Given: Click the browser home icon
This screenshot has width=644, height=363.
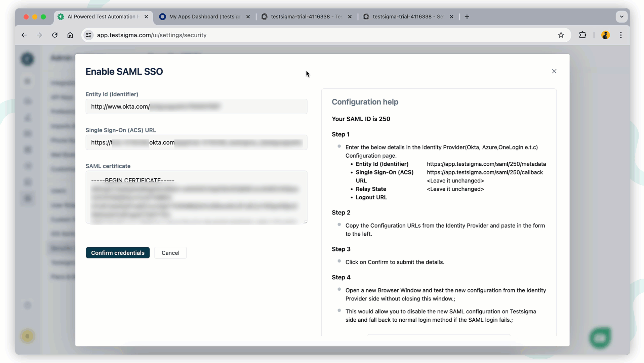Looking at the screenshot, I should (x=70, y=35).
